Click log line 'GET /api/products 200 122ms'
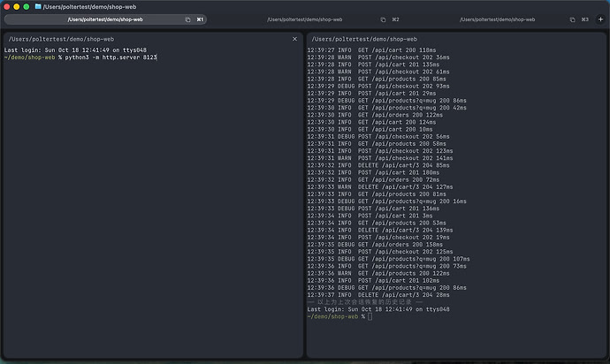 [378, 273]
